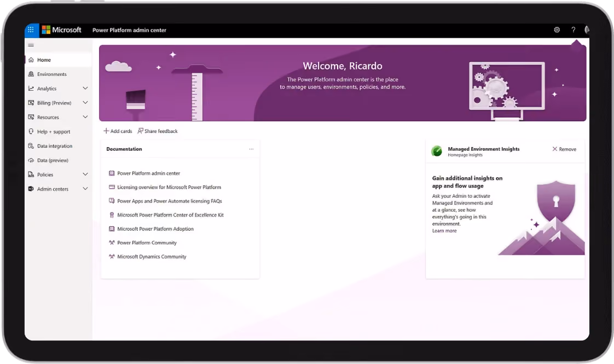Click the Analytics chart icon
The image size is (614, 364).
(31, 89)
